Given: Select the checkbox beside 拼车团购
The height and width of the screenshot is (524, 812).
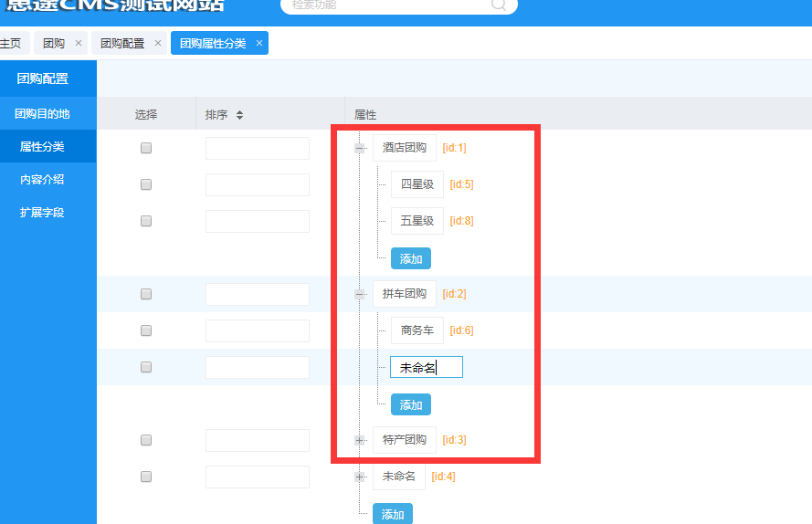Looking at the screenshot, I should pos(146,294).
